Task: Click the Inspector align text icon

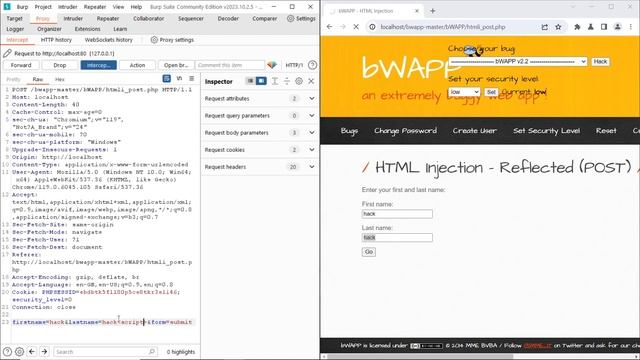Action: (275, 81)
